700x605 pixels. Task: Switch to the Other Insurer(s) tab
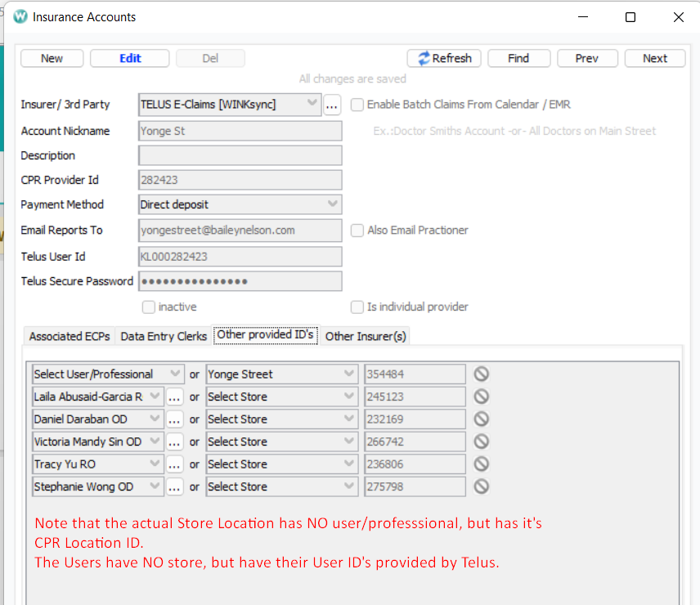pyautogui.click(x=366, y=336)
